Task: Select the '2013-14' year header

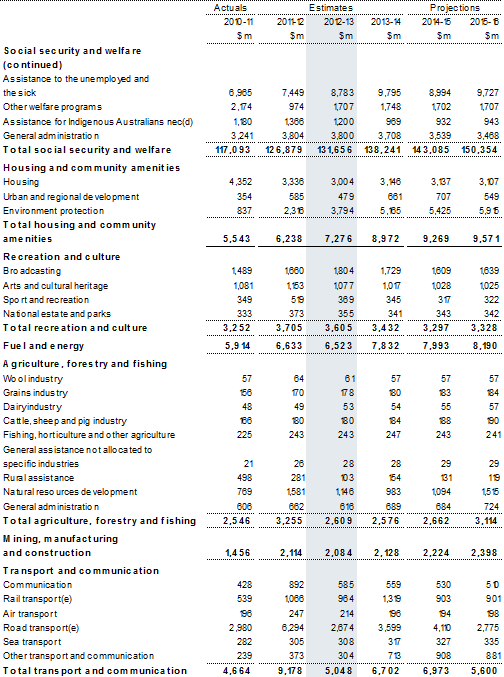Action: coord(386,22)
